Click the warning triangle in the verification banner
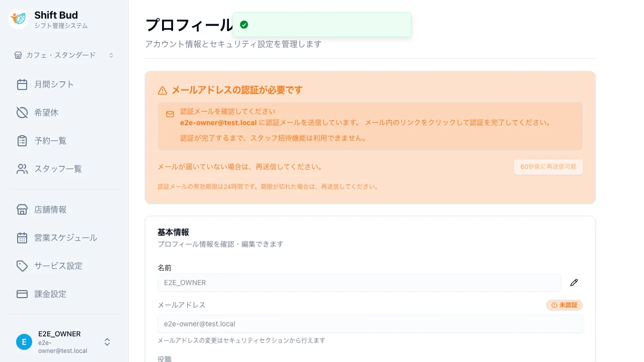 pyautogui.click(x=162, y=90)
